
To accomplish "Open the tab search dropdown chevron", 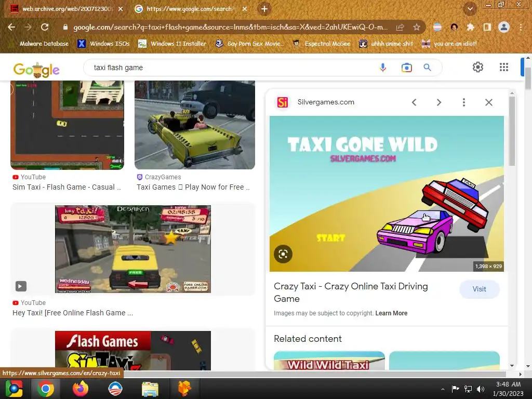I will (470, 9).
